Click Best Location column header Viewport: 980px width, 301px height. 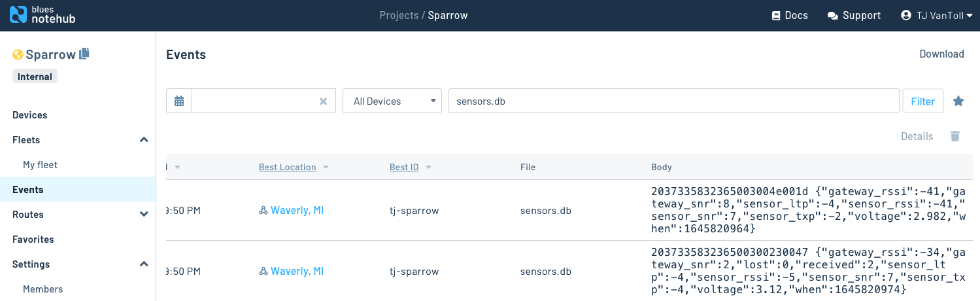click(288, 168)
